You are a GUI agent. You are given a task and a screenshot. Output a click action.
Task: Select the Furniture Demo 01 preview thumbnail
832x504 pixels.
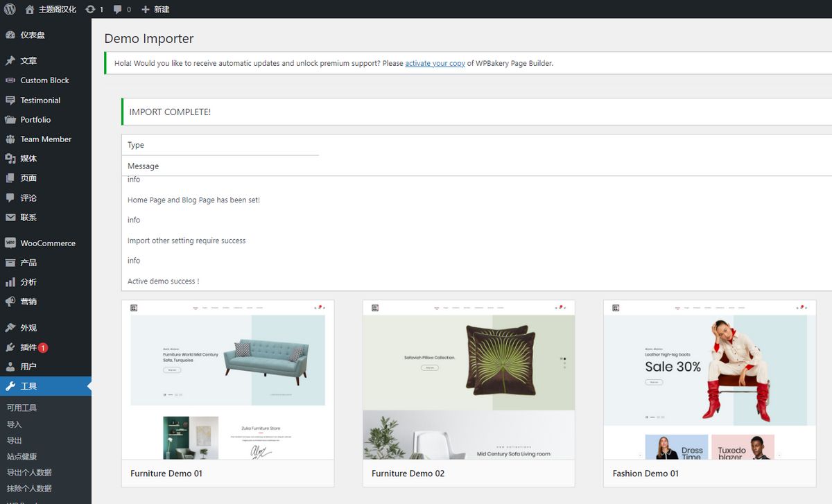[x=227, y=380]
